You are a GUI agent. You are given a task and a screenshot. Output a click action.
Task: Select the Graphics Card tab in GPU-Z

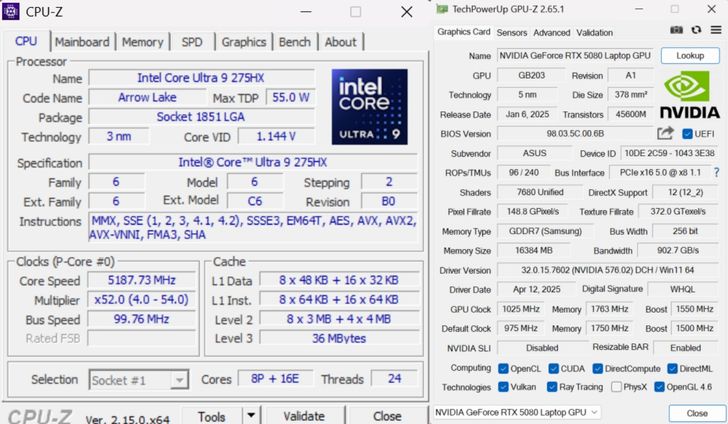(464, 32)
